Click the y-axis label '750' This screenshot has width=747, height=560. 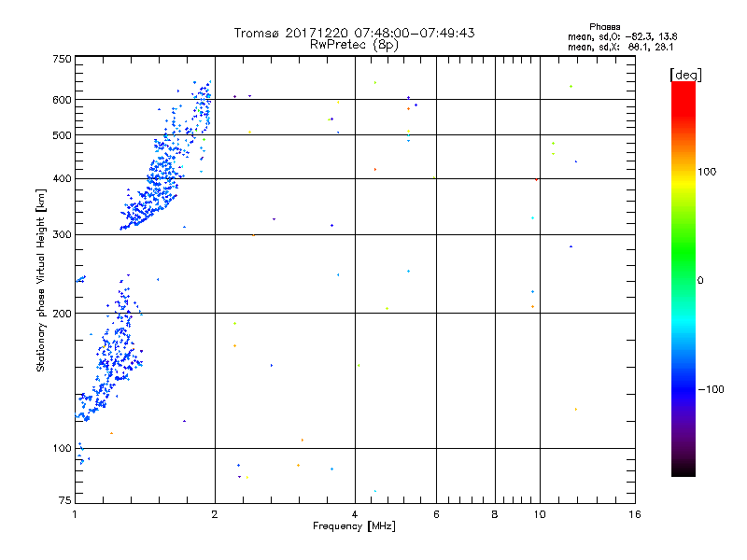(x=62, y=59)
